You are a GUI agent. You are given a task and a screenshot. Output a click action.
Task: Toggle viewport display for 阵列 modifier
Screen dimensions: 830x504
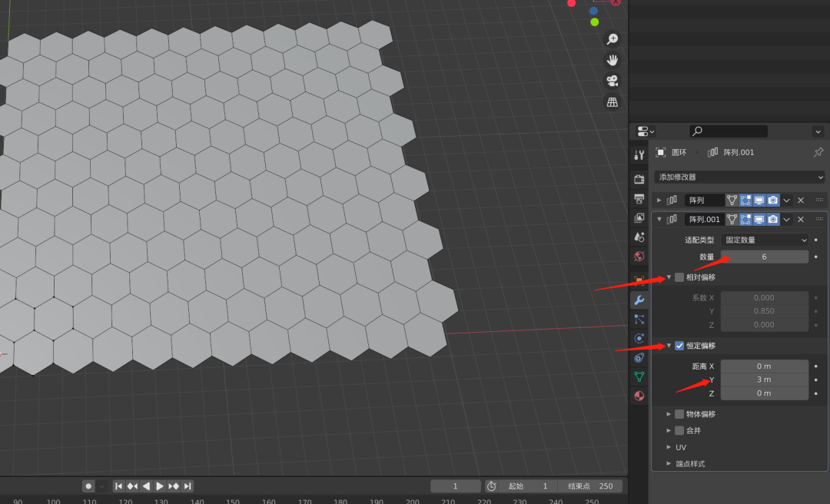(x=759, y=200)
